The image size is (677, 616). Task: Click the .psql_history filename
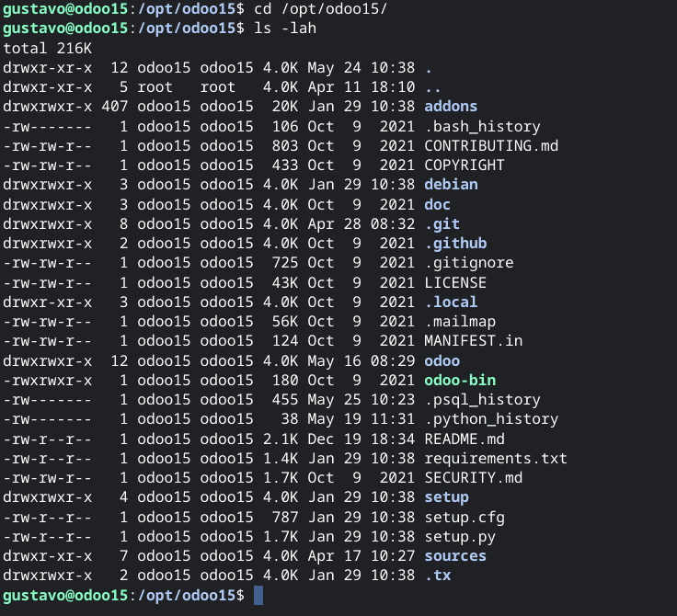[x=482, y=400]
